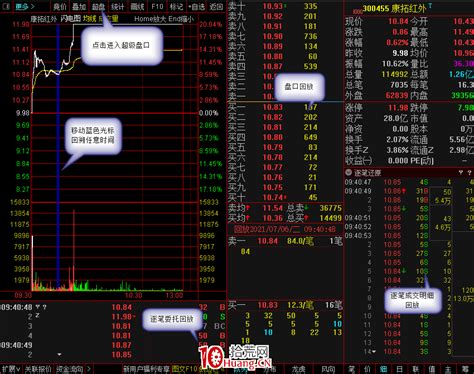Switch to the 关联报价 tab

click(x=38, y=369)
